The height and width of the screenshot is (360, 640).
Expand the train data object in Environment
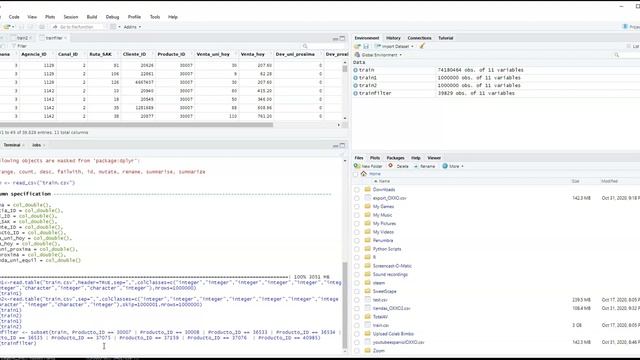coord(355,70)
